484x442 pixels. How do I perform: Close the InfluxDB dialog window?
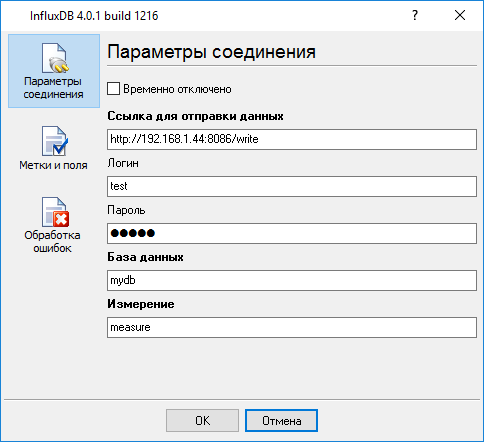460,15
